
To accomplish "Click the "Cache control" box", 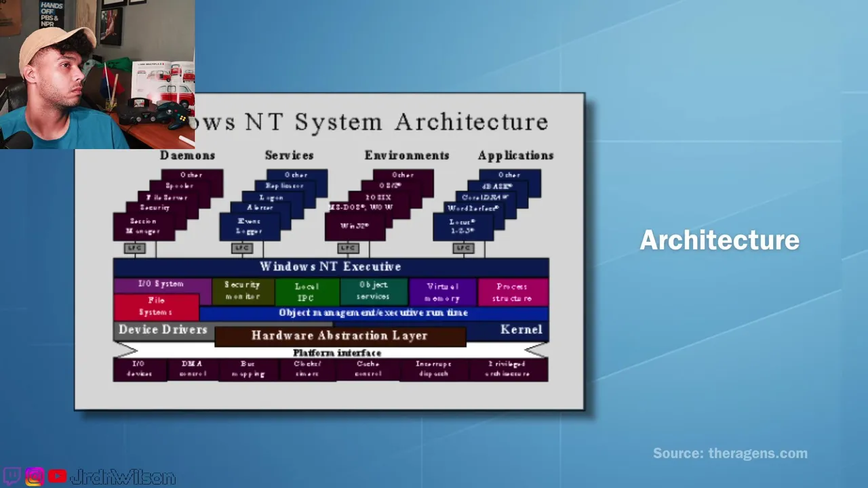I will pos(368,369).
